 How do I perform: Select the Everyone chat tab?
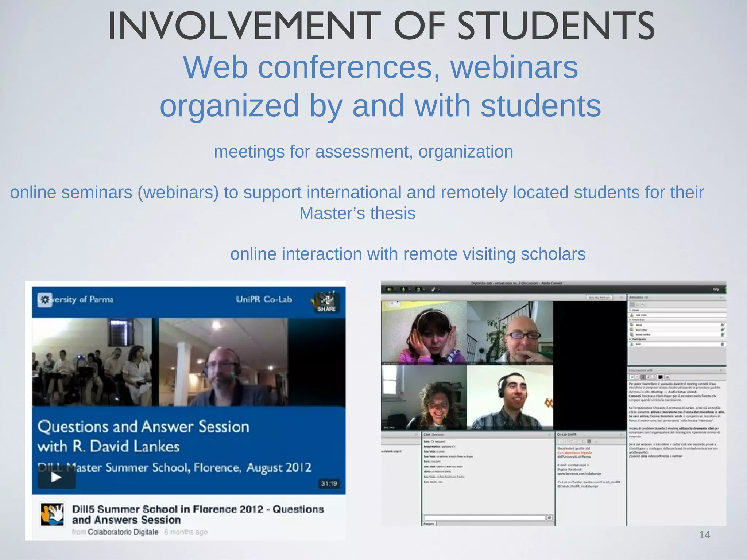click(x=429, y=524)
